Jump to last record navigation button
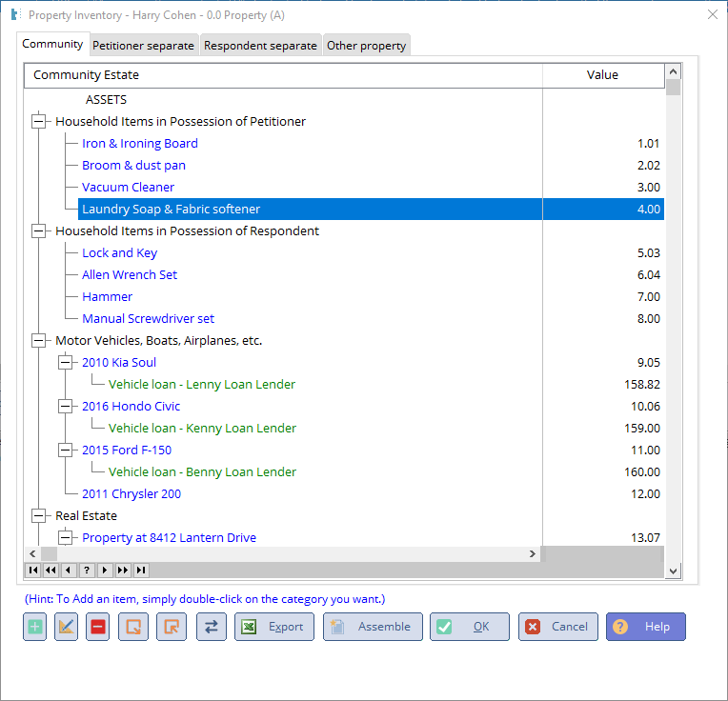 141,571
